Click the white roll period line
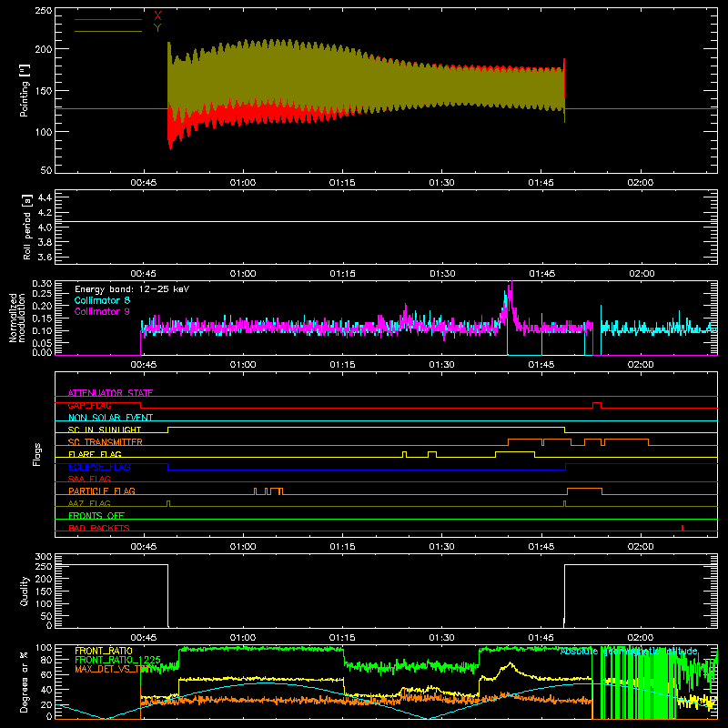The width and height of the screenshot is (728, 728). pos(386,221)
